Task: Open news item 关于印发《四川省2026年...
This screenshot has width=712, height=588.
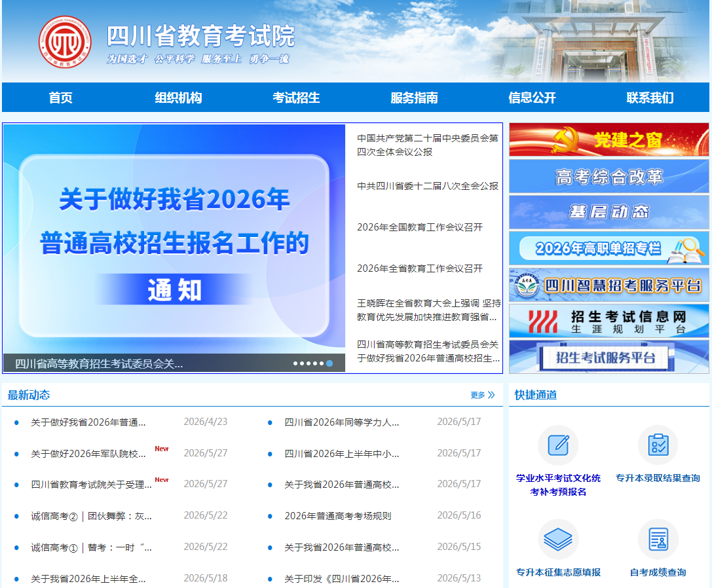Action: pyautogui.click(x=342, y=579)
